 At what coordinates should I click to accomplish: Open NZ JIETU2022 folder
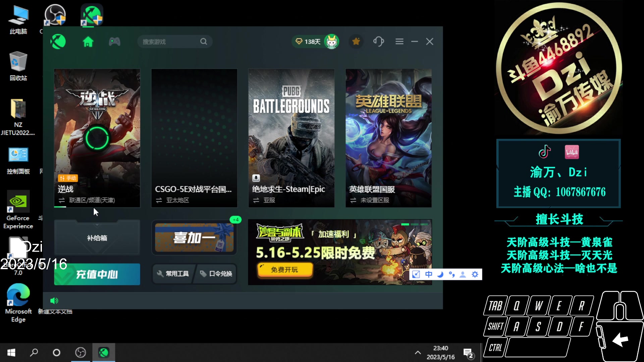coord(18,117)
